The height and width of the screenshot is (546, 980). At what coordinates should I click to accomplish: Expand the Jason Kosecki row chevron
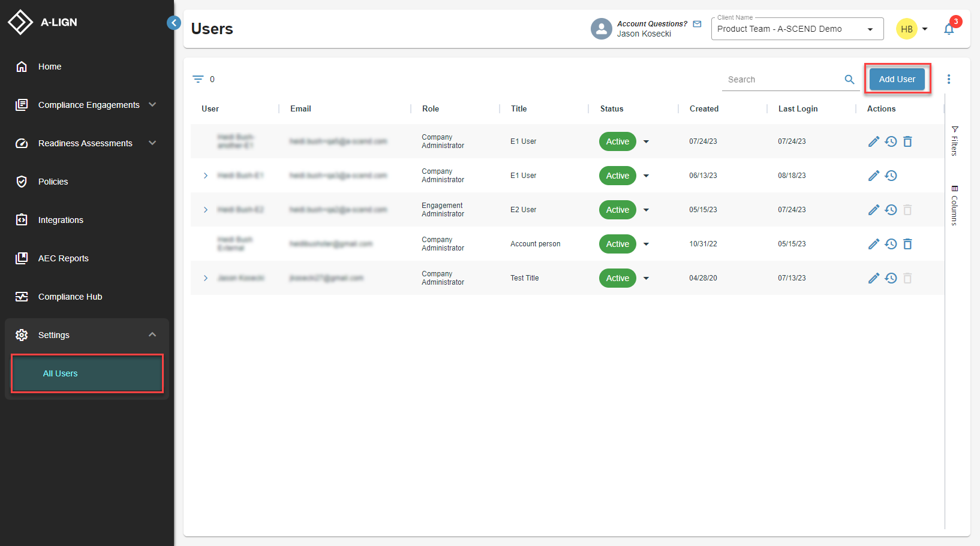[206, 277]
